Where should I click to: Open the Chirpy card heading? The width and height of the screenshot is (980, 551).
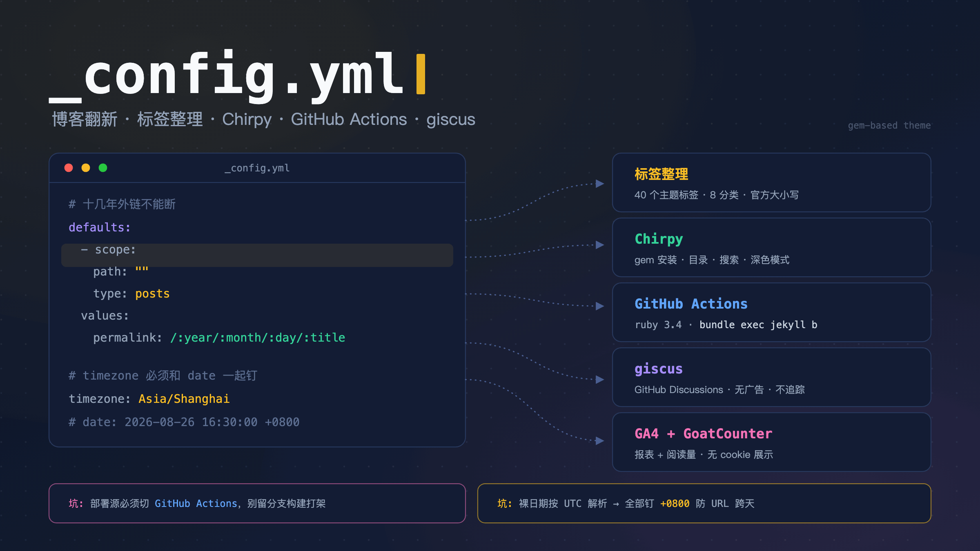click(x=659, y=239)
